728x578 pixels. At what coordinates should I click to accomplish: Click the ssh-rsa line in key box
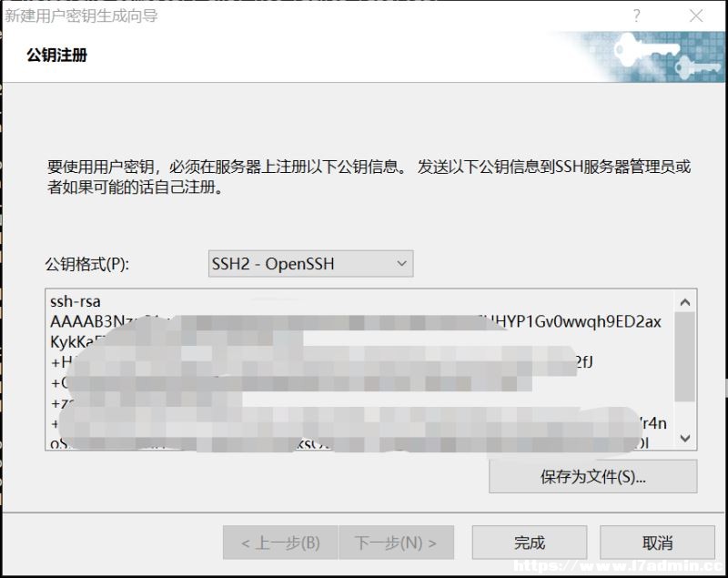76,302
